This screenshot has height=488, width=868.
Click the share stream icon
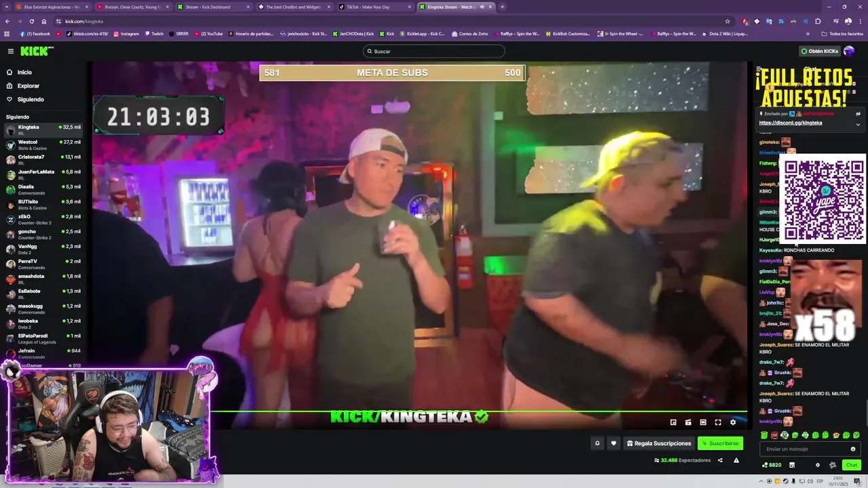click(x=720, y=460)
